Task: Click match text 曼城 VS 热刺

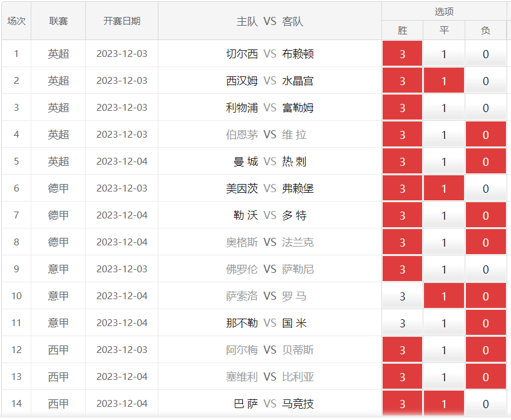Action: (x=270, y=161)
